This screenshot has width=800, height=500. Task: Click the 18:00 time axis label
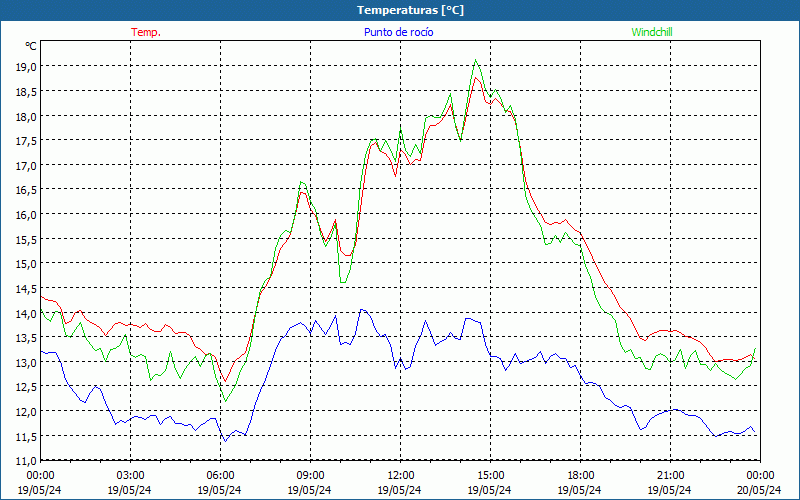click(580, 476)
